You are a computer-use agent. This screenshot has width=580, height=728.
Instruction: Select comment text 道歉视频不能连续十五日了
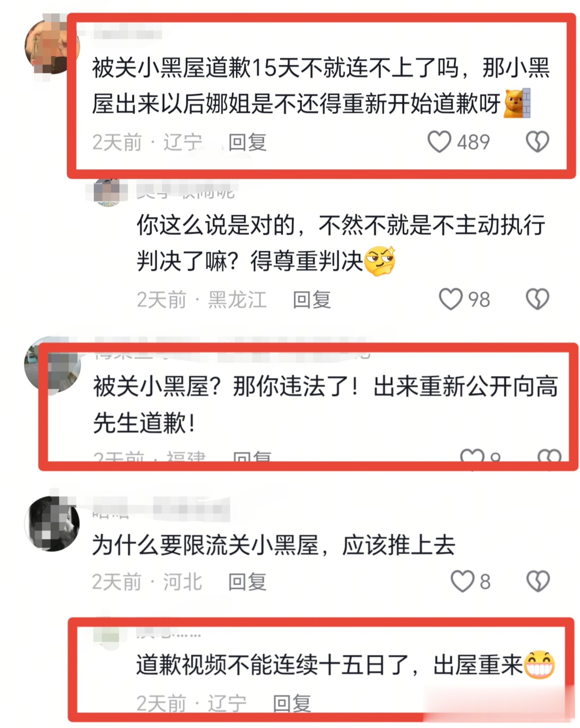pyautogui.click(x=272, y=664)
